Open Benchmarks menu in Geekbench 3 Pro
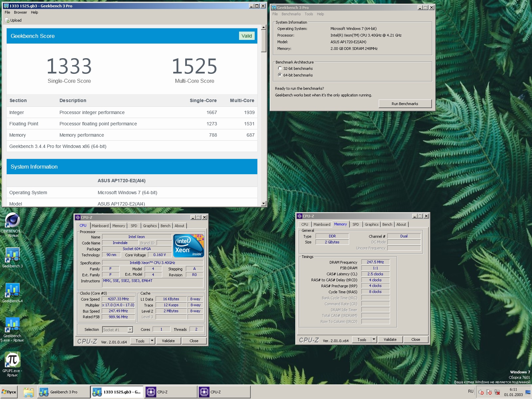This screenshot has width=532, height=399. [291, 14]
